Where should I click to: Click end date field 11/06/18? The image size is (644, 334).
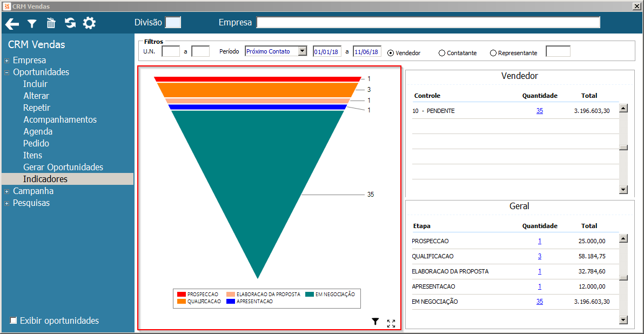tap(367, 51)
